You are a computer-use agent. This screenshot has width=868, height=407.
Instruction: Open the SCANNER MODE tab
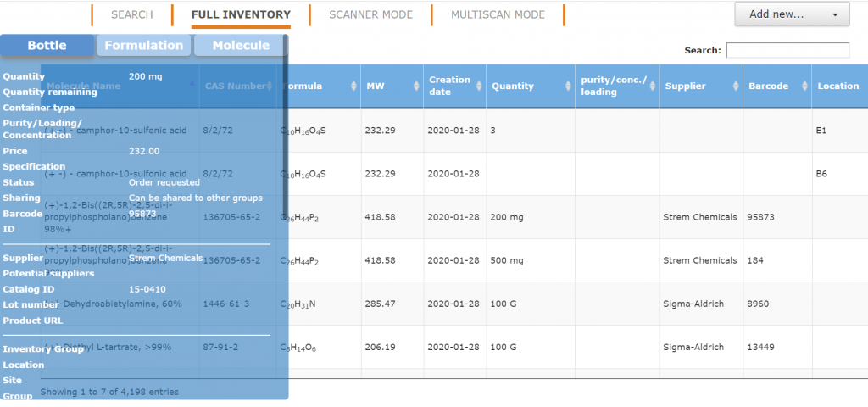(x=370, y=14)
